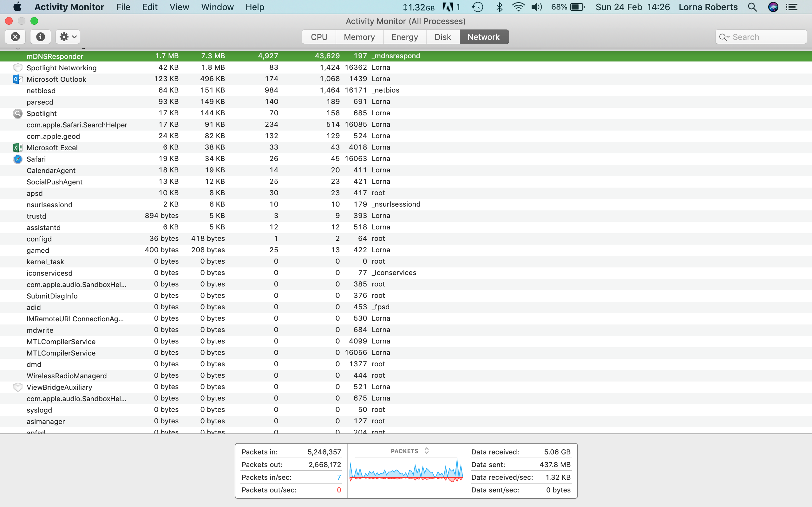Click the Microsoft Excel process icon

tap(17, 148)
